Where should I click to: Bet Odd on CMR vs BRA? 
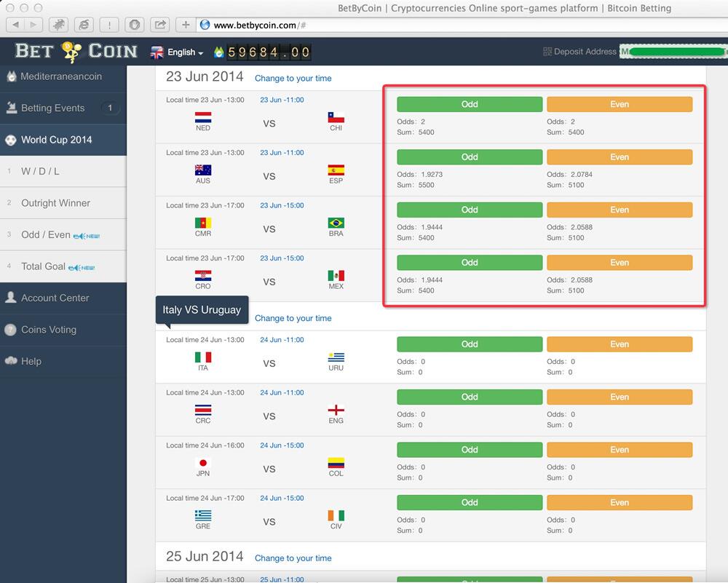pyautogui.click(x=470, y=210)
